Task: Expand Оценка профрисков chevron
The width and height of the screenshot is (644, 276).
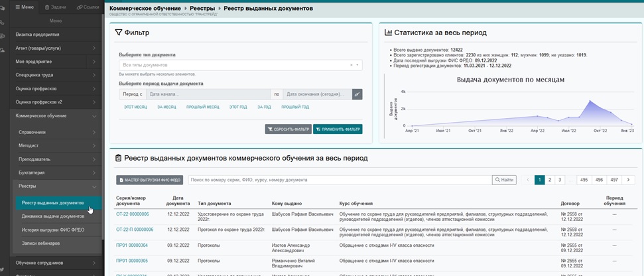Action: point(94,89)
